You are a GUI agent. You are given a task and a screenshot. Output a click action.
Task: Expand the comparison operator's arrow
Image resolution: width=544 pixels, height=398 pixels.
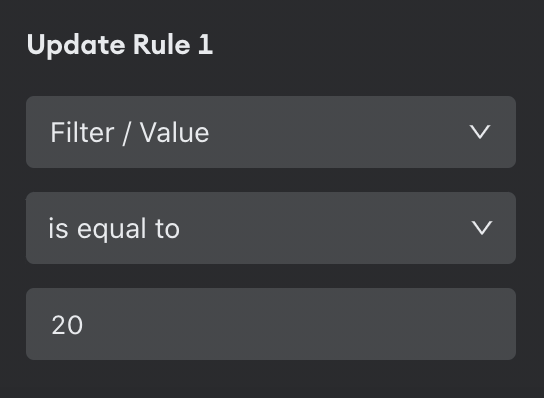[x=482, y=228]
